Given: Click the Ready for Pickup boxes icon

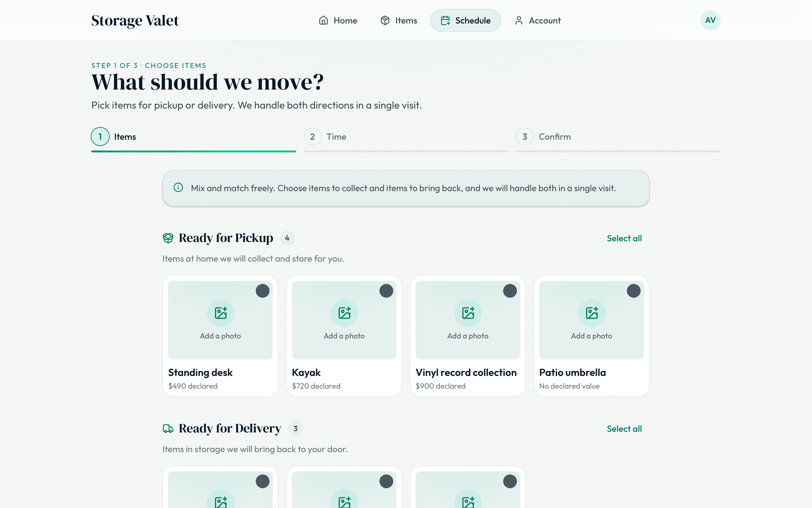Looking at the screenshot, I should [168, 238].
